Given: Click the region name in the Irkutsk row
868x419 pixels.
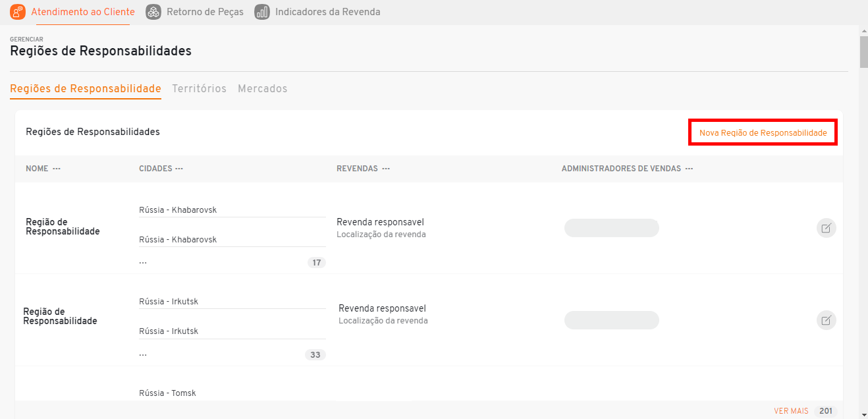Looking at the screenshot, I should point(60,316).
